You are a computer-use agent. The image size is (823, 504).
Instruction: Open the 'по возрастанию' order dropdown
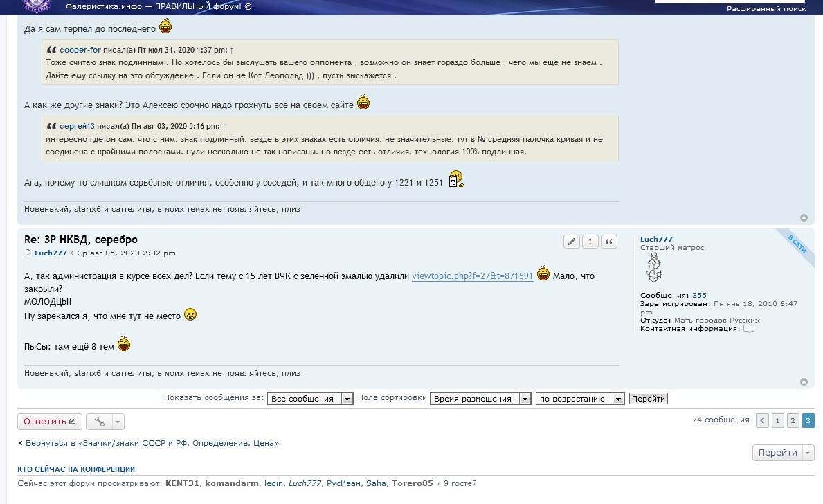point(580,399)
